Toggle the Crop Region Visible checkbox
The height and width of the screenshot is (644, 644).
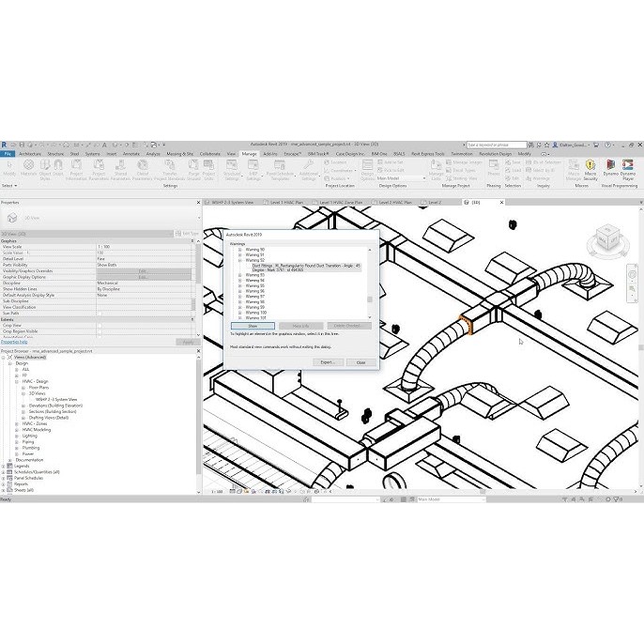pos(100,331)
